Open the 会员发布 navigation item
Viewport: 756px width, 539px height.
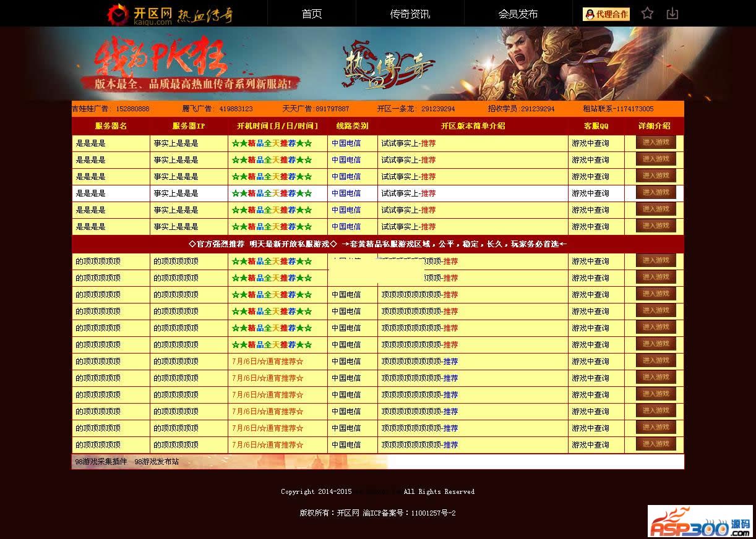tap(518, 14)
